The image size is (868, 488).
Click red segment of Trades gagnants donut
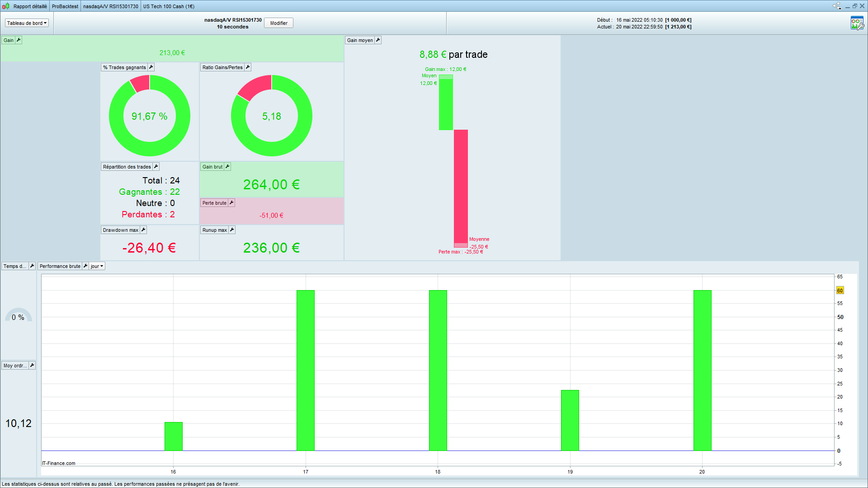141,84
